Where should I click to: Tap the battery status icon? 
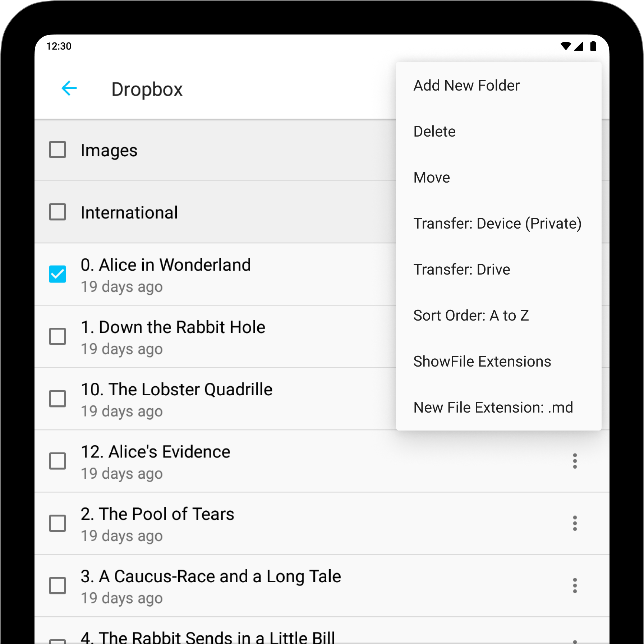click(x=593, y=46)
